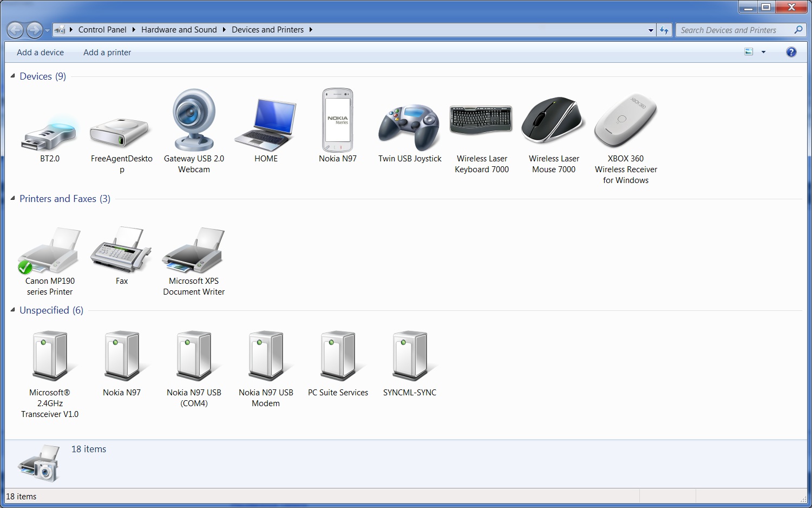Viewport: 812px width, 508px height.
Task: Click Add a device command
Action: 40,53
